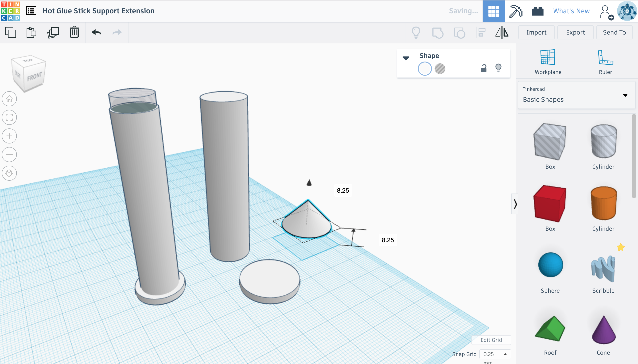This screenshot has width=638, height=364.
Task: Toggle hole shape mode
Action: coord(440,68)
